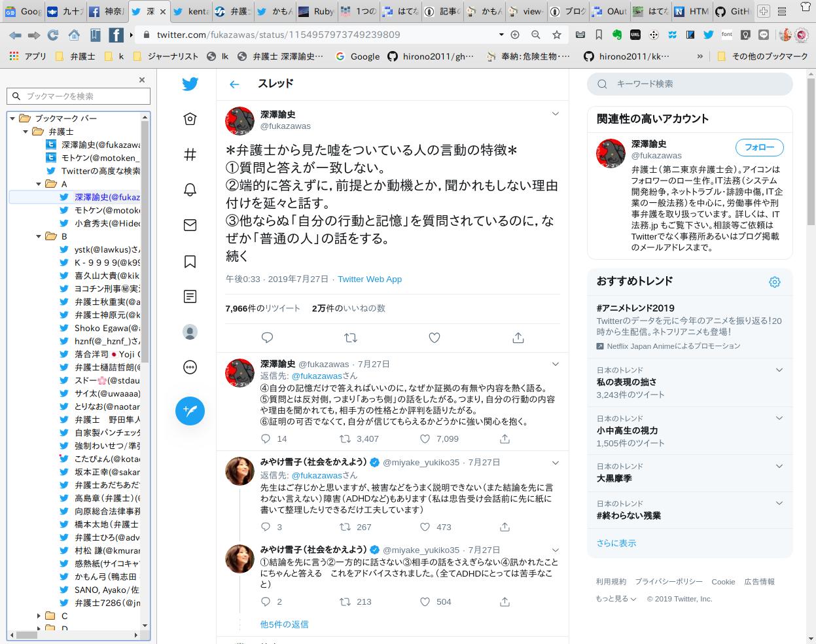Switch to the GitH browser tab

pos(732,11)
